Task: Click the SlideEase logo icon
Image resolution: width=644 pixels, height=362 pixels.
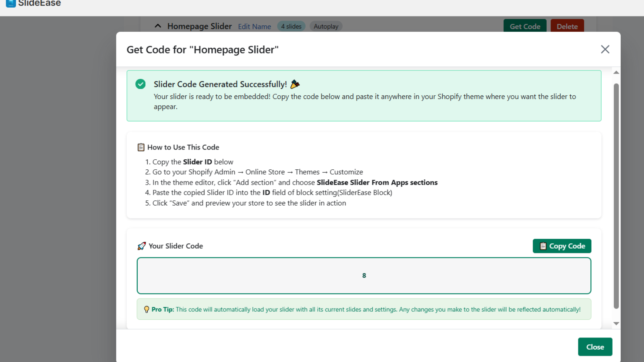Action: coord(11,3)
